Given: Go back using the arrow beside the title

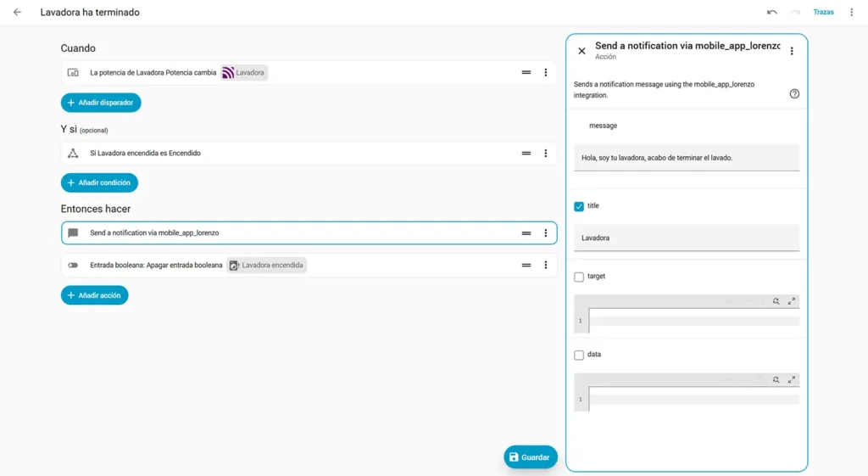Looking at the screenshot, I should pos(17,12).
